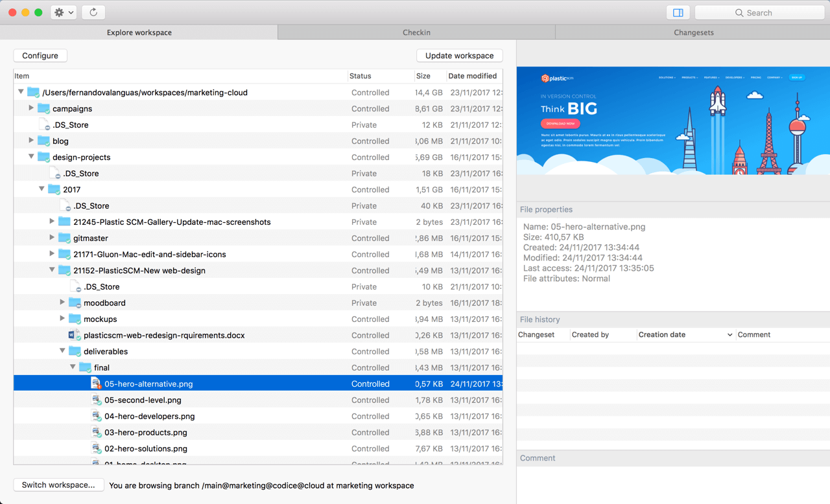Click the Created by column header
This screenshot has width=830, height=504.
[602, 335]
